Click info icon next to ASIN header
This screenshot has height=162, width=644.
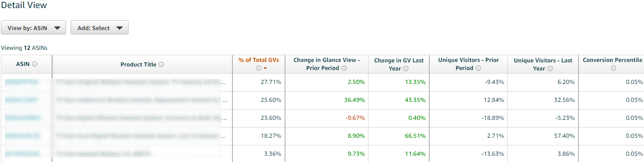[x=35, y=64]
